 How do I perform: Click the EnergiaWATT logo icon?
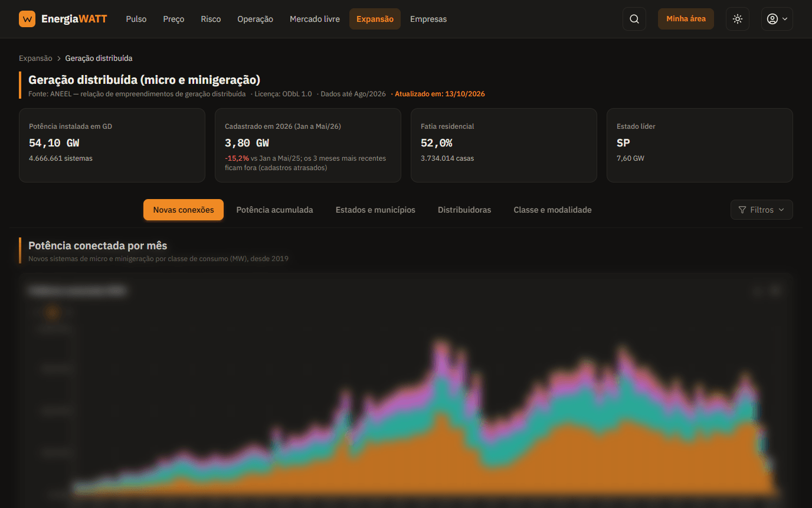click(27, 19)
